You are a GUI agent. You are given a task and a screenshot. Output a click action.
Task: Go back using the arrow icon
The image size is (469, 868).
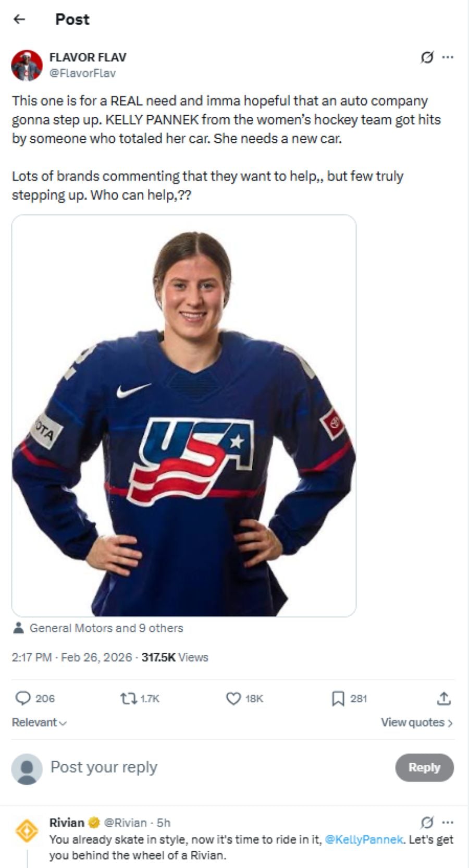(x=19, y=19)
